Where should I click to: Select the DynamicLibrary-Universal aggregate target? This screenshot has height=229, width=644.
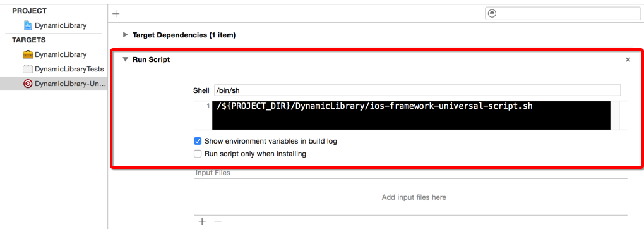(x=54, y=84)
